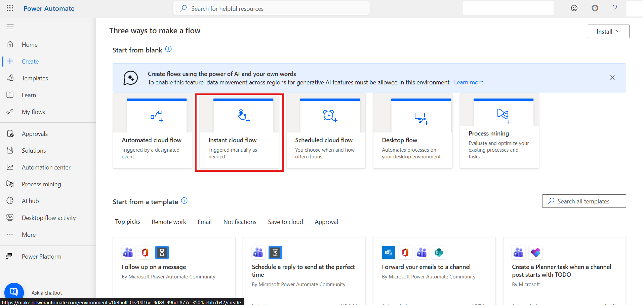Viewport: 644px width, 305px height.
Task: Click the feedback smiley icon
Action: point(574,8)
